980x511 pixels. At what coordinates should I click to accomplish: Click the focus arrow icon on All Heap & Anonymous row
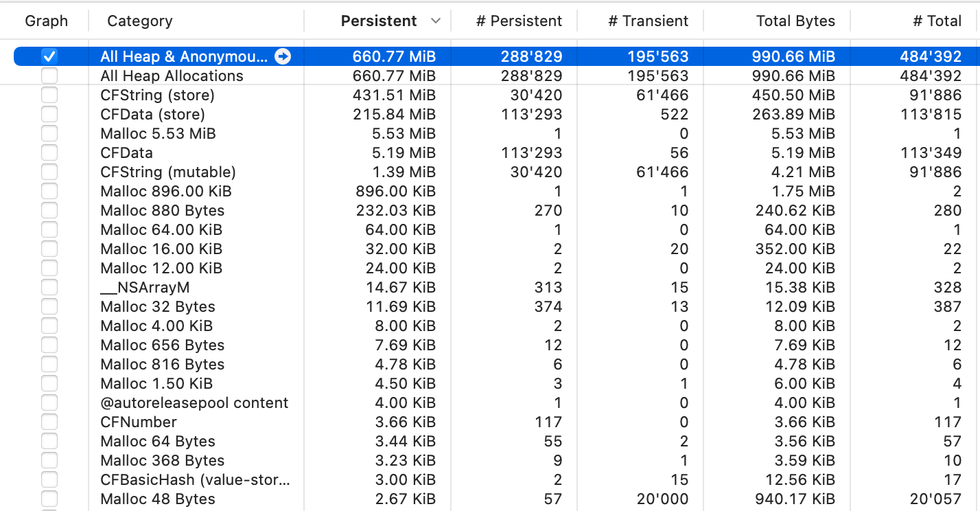point(282,56)
